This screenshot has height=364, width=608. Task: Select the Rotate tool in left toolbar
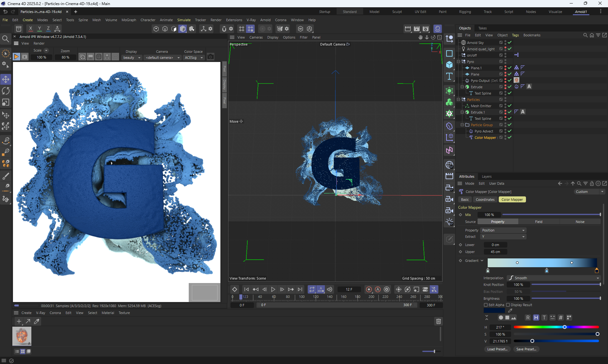[x=6, y=91]
